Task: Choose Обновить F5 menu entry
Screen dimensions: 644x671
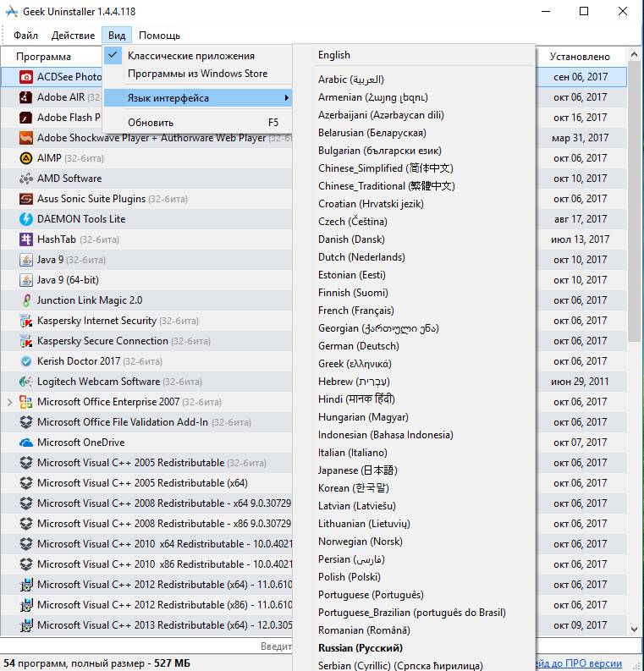Action: [x=197, y=123]
